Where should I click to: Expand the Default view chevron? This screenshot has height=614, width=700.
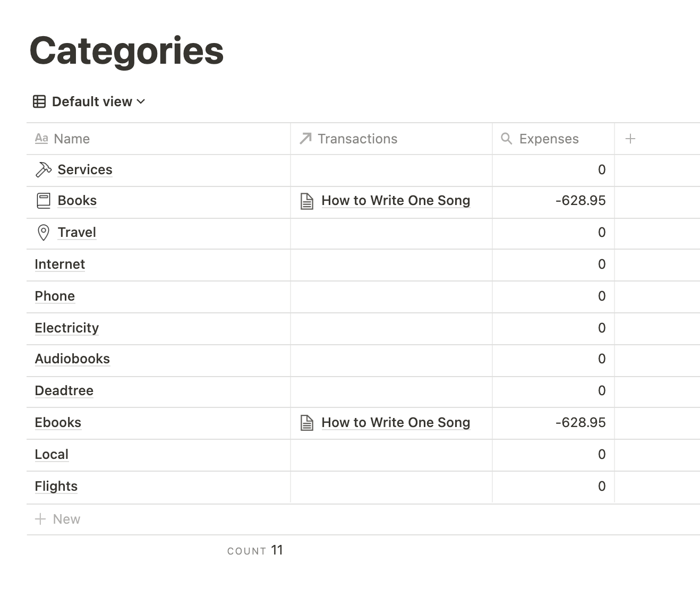pyautogui.click(x=141, y=101)
